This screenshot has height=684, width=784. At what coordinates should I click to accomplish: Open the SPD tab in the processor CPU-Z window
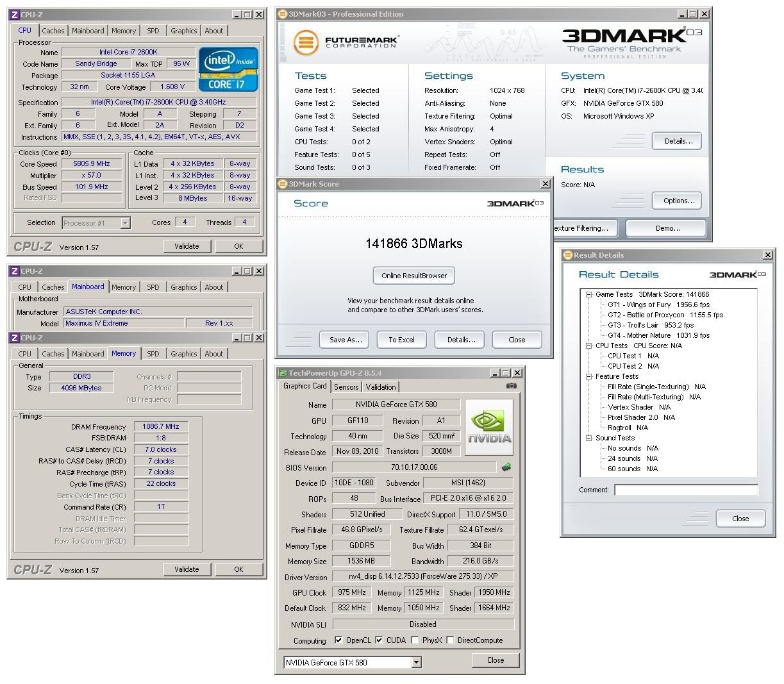coord(153,31)
